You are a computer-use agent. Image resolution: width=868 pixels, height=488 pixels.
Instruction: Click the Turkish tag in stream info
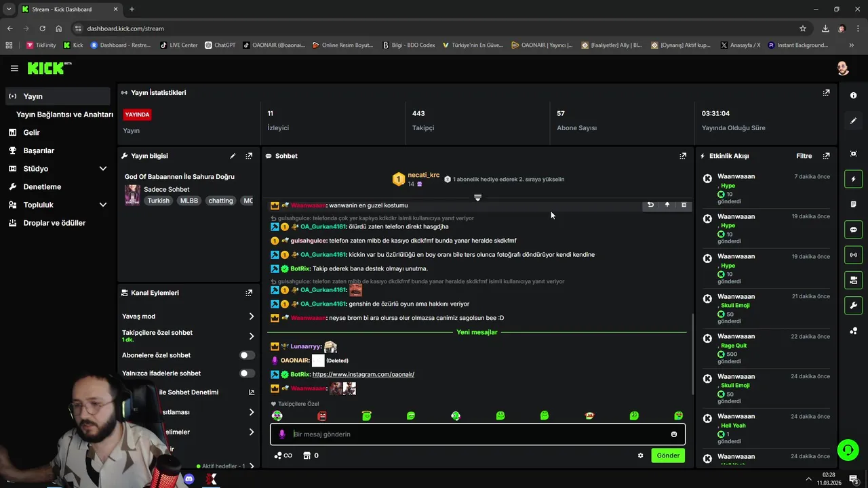159,201
